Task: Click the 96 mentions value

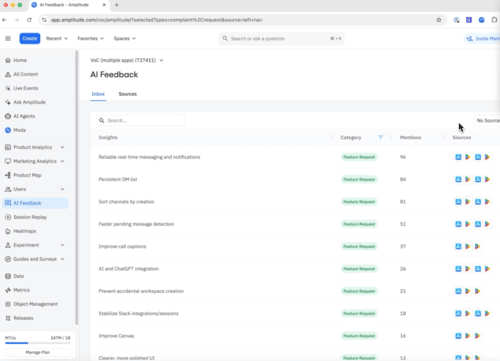Action: point(403,157)
